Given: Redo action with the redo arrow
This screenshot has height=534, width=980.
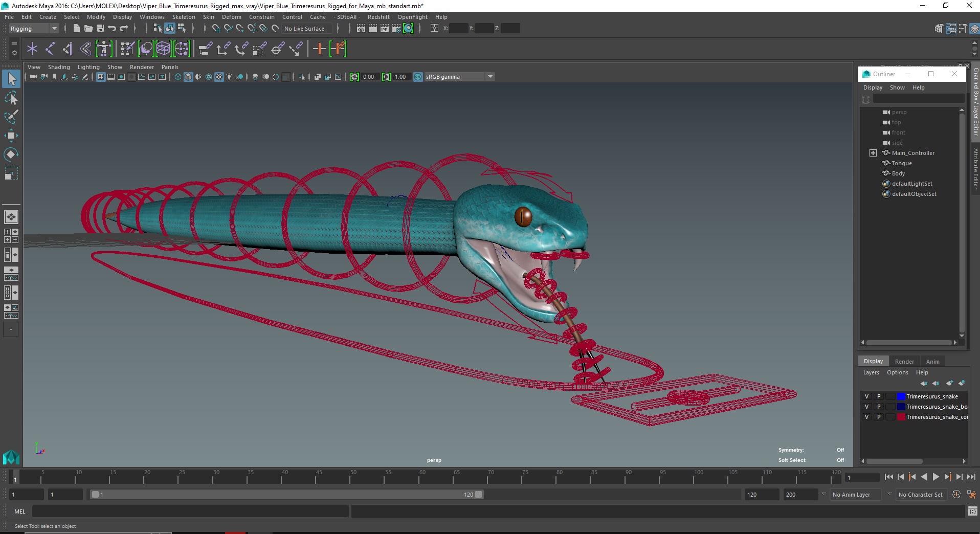Looking at the screenshot, I should pos(124,29).
